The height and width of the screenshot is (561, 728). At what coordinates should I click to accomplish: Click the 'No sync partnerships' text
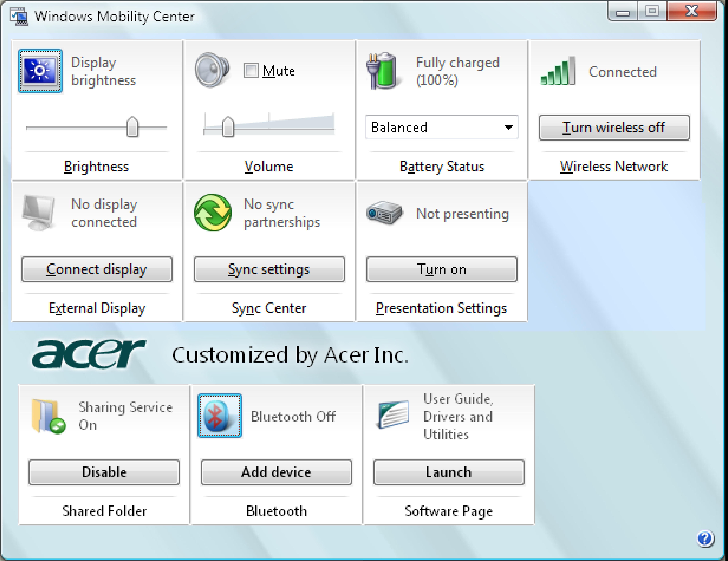282,213
